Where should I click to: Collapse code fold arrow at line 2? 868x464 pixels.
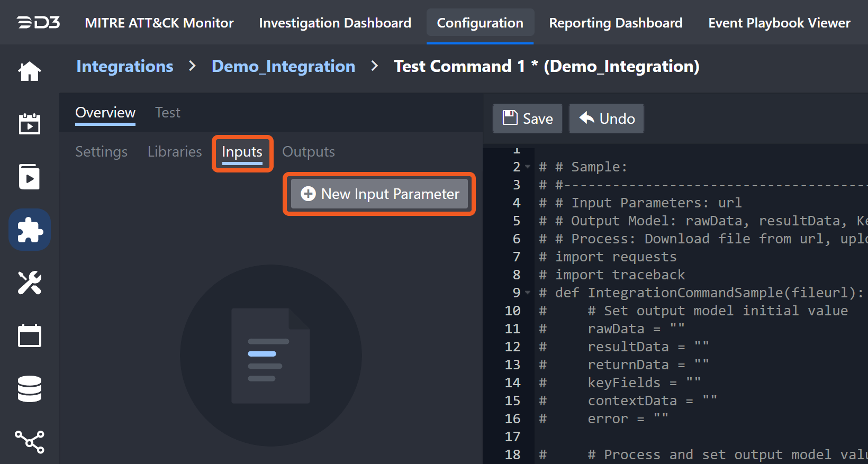coord(528,167)
